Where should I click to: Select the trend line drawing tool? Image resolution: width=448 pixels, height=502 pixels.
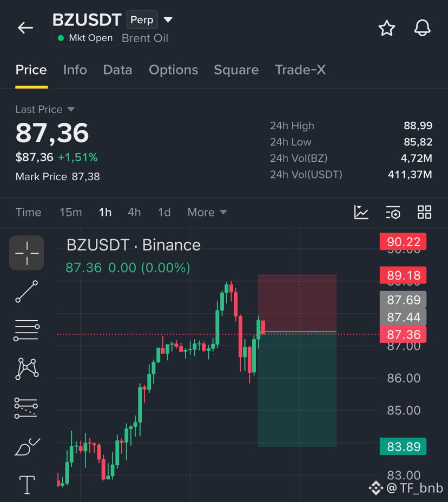click(x=27, y=292)
